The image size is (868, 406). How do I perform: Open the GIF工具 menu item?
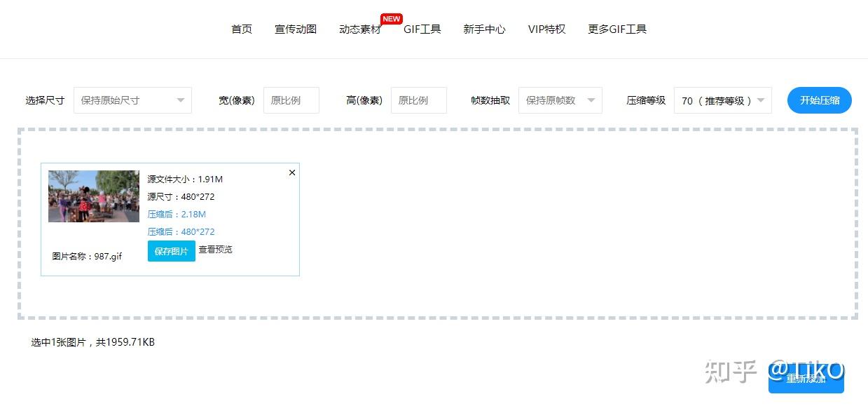click(422, 29)
